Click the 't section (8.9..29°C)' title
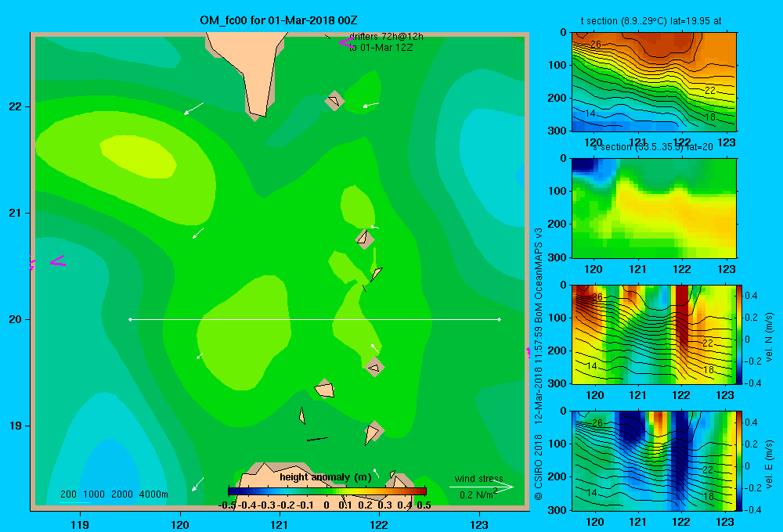The width and height of the screenshot is (783, 532). (x=624, y=21)
